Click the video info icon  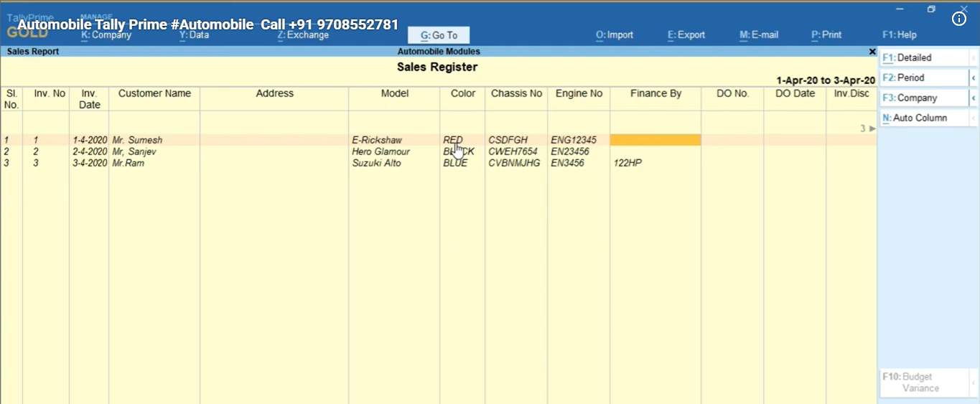959,19
